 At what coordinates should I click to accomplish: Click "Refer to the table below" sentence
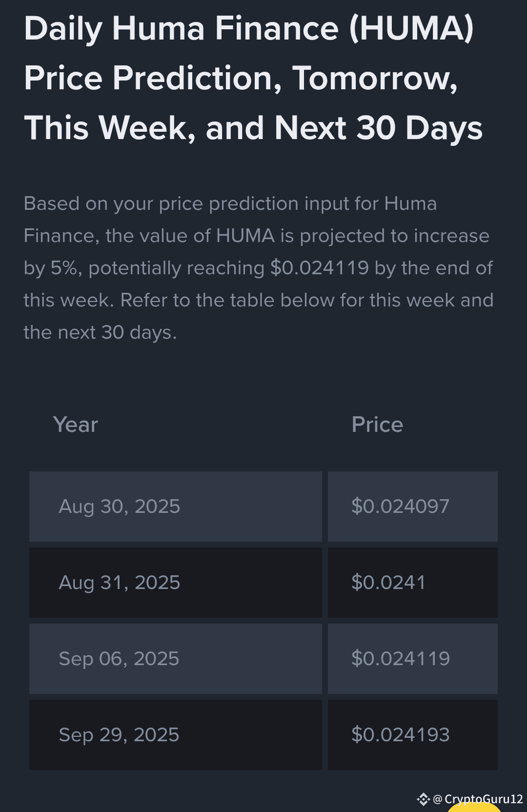tap(227, 300)
